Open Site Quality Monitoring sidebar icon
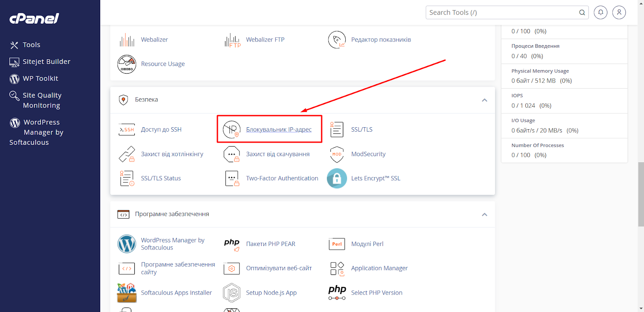Screen dimensions: 644x312 (14, 96)
